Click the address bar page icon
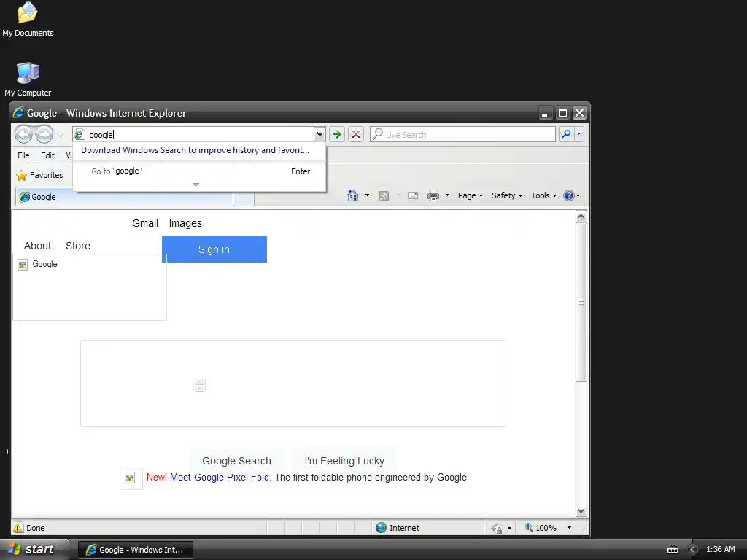This screenshot has width=747, height=560. (x=80, y=135)
